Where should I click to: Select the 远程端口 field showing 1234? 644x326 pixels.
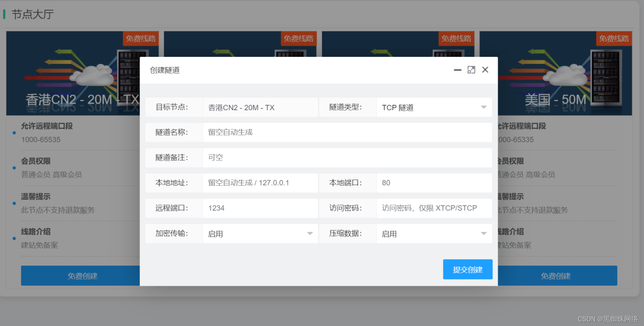click(x=260, y=208)
